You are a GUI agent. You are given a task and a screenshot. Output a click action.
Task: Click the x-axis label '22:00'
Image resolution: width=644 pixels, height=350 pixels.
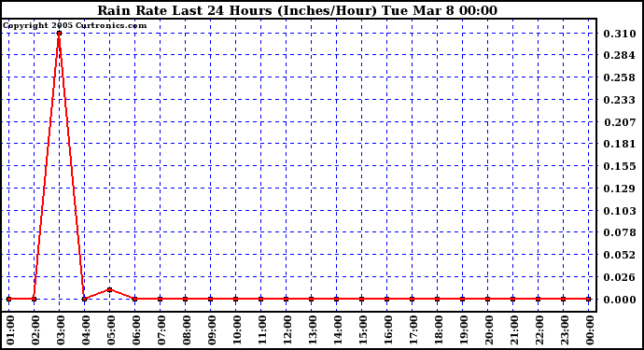coord(539,330)
